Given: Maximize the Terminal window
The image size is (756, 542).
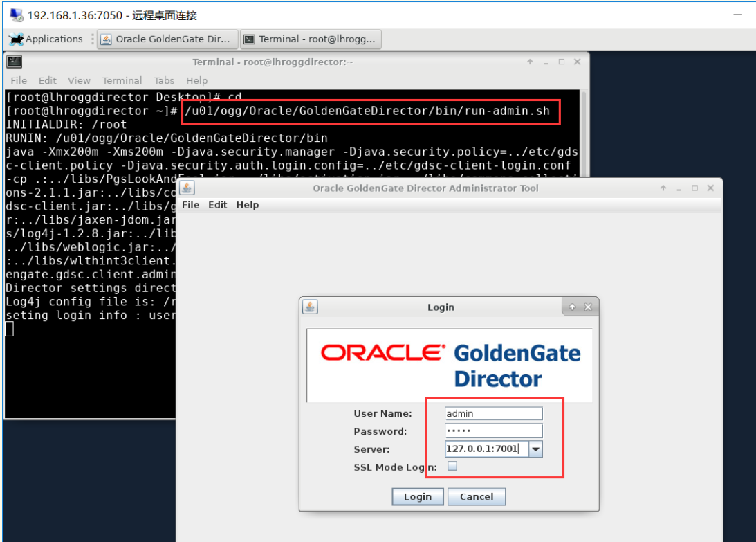Looking at the screenshot, I should pyautogui.click(x=561, y=62).
